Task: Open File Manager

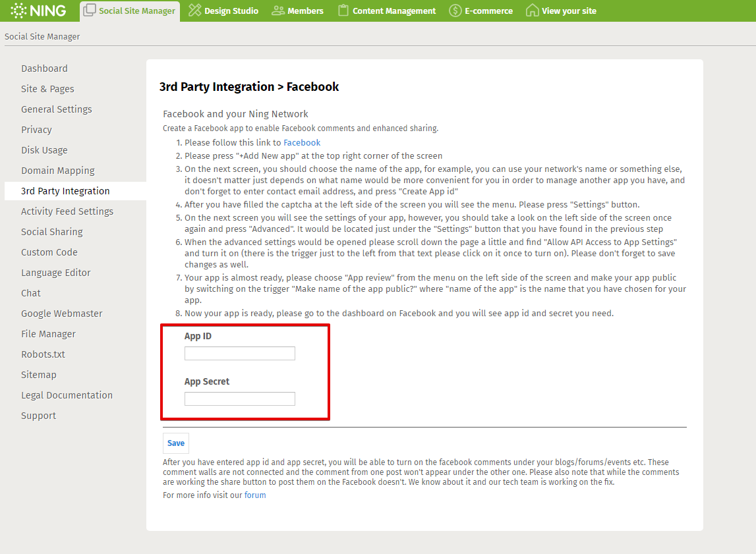Action: pos(48,334)
